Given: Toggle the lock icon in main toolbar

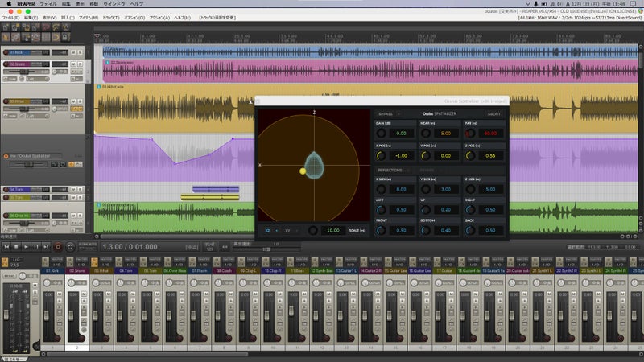Looking at the screenshot, I should [x=65, y=37].
